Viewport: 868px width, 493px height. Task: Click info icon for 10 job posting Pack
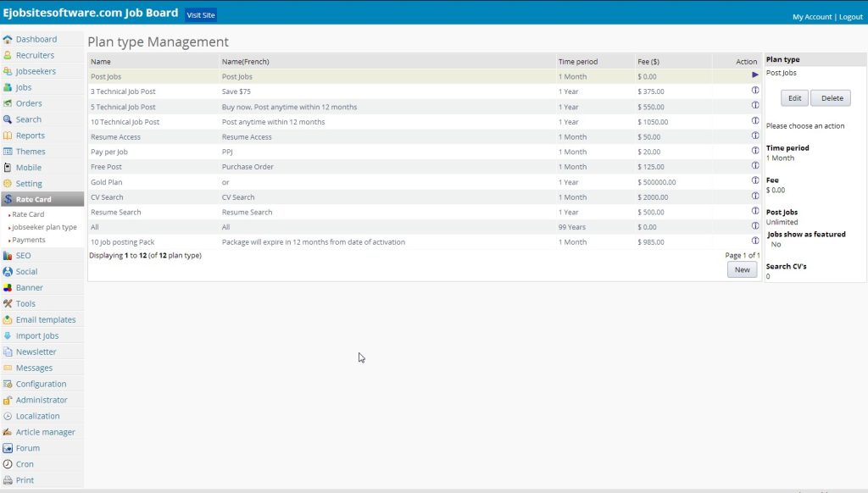point(755,241)
